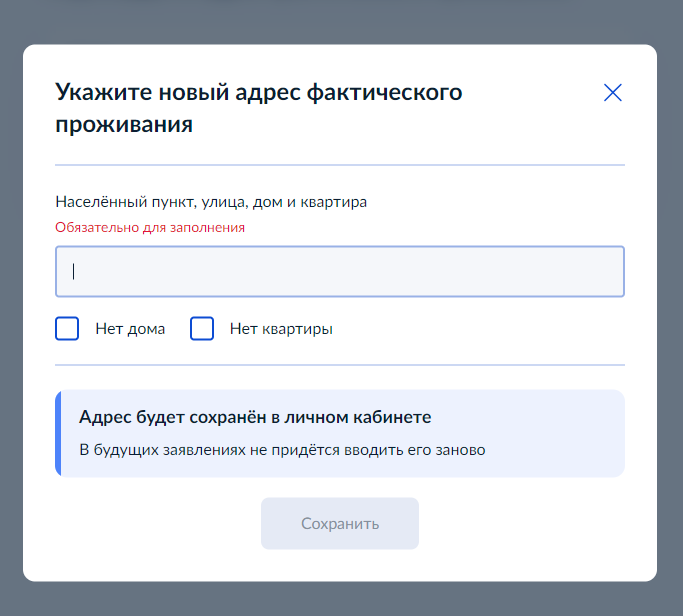This screenshot has width=683, height=616.
Task: Click the "Нет квартиры" label text
Action: (x=281, y=329)
